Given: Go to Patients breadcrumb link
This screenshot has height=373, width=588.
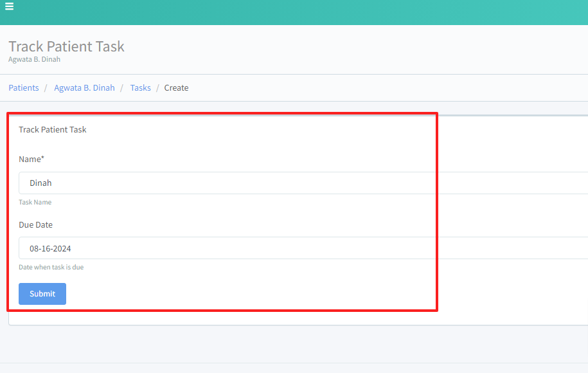Looking at the screenshot, I should 24,88.
